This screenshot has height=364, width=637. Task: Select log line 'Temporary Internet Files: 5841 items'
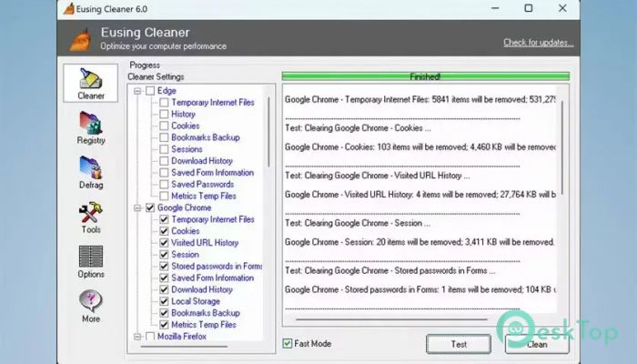pos(420,99)
